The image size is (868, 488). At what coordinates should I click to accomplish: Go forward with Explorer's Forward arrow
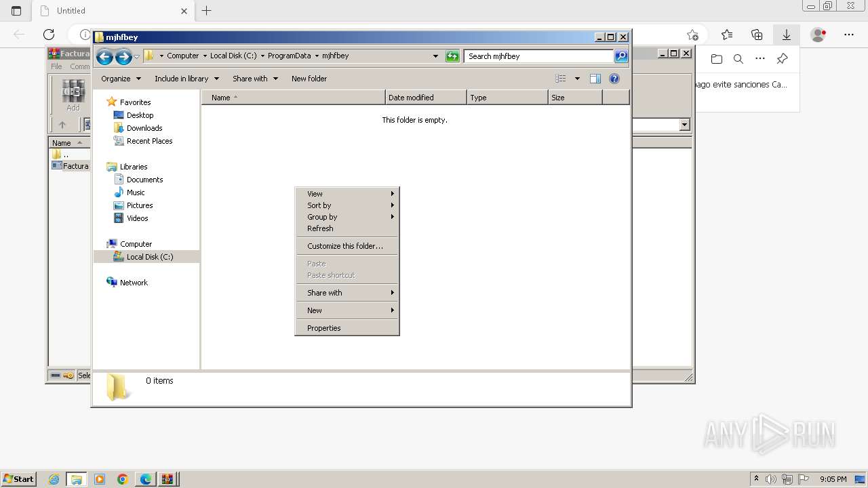click(123, 56)
